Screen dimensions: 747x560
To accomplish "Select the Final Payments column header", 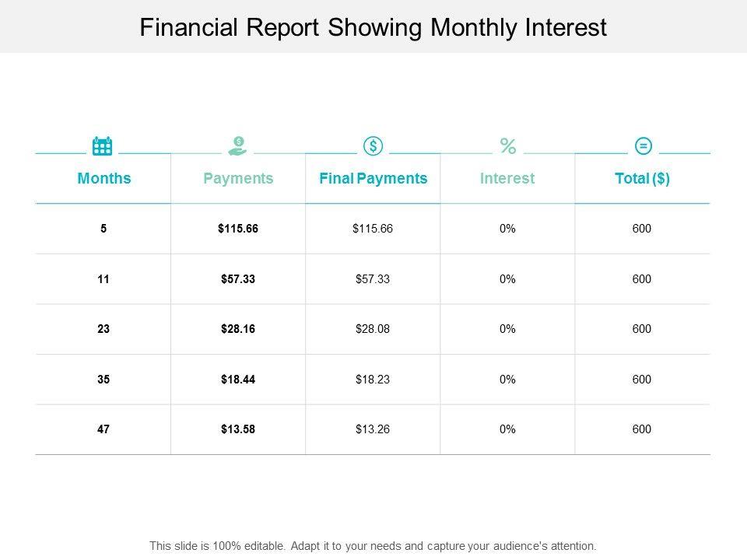I will point(373,179).
